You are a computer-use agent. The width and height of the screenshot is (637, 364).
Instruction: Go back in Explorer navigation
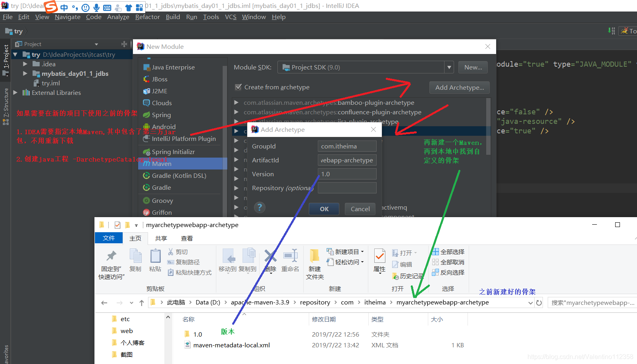point(104,303)
